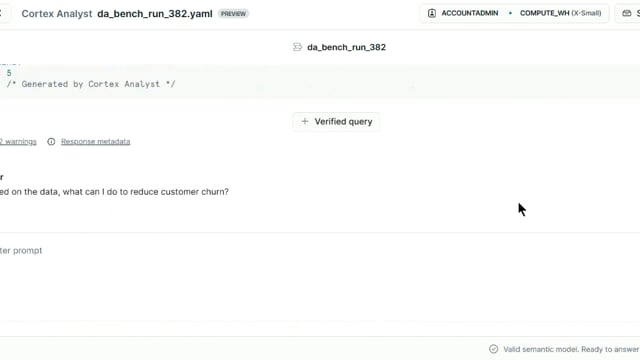Click the back arrow beside Cortex Analyst
Viewport: 640px width, 360px height.
[1, 13]
